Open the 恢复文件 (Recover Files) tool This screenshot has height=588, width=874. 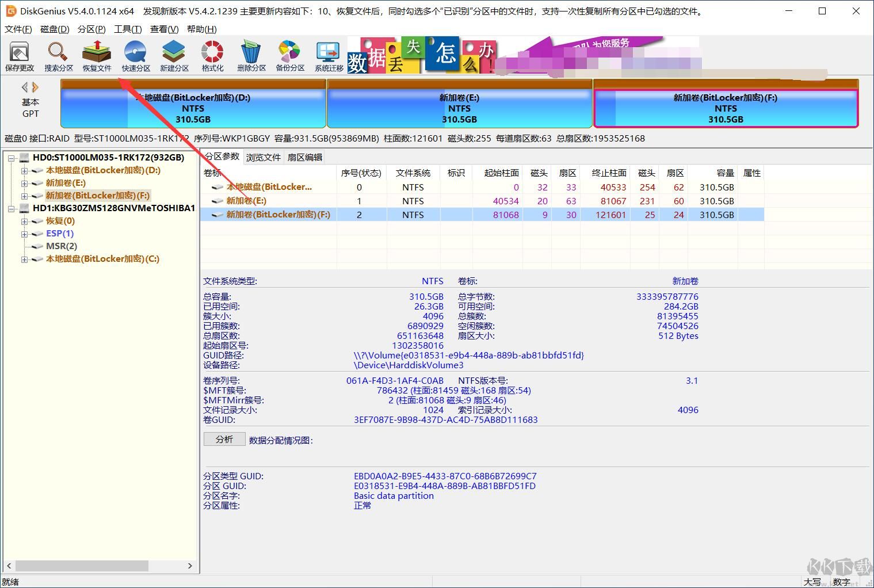pyautogui.click(x=96, y=55)
